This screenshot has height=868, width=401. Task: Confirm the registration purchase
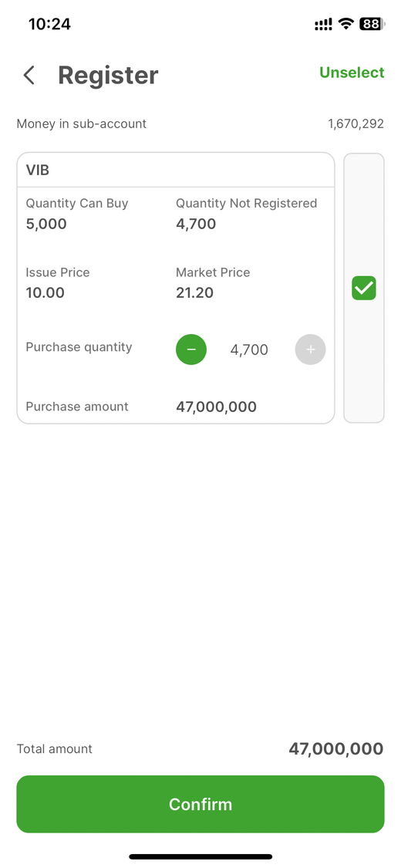(x=200, y=804)
